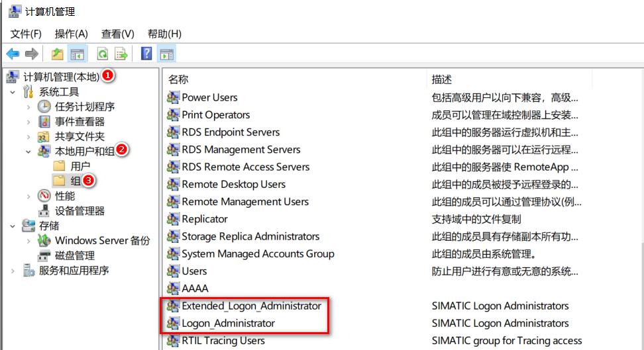This screenshot has width=644, height=350.
Task: Toggle the Show/Hide Console Tree icon
Action: coord(78,54)
